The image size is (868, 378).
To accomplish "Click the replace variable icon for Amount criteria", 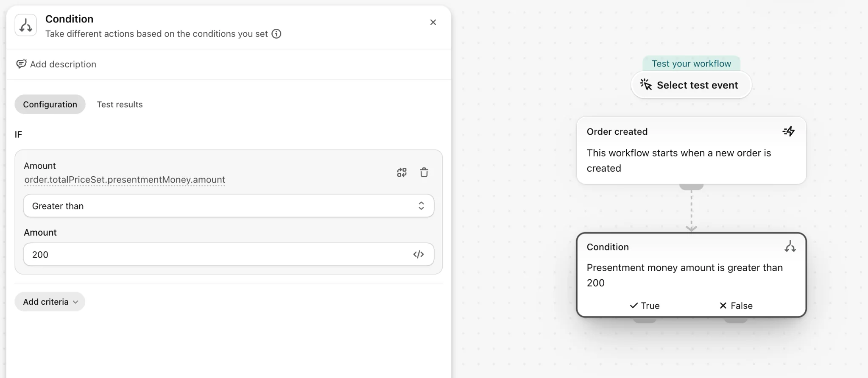I will point(402,172).
